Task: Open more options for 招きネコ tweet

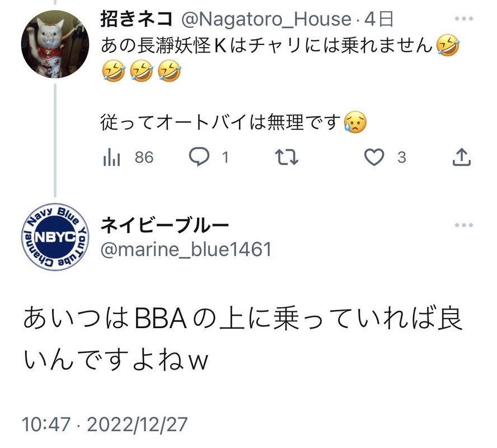Action: tap(464, 18)
